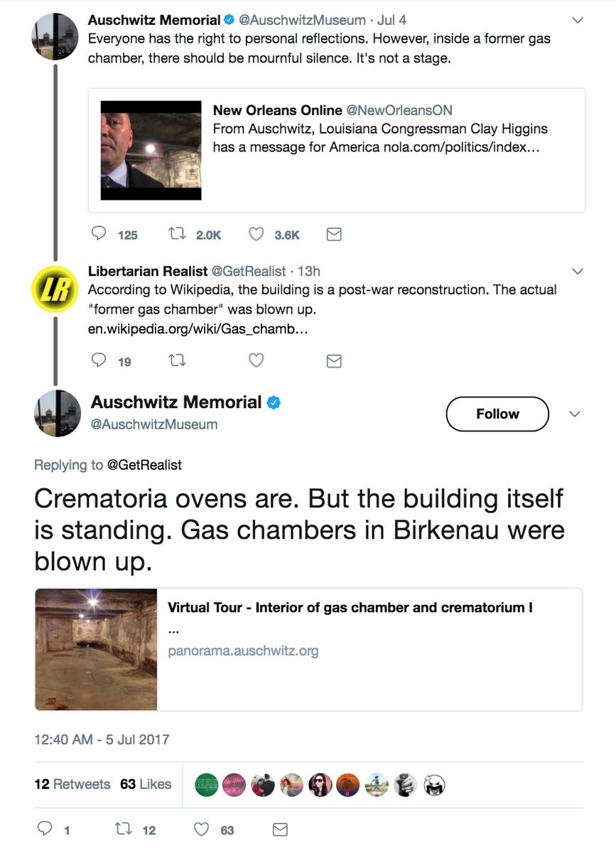Viewport: 616px width, 853px height.
Task: Retweet the main tweet with 12 retweets
Action: [x=123, y=829]
